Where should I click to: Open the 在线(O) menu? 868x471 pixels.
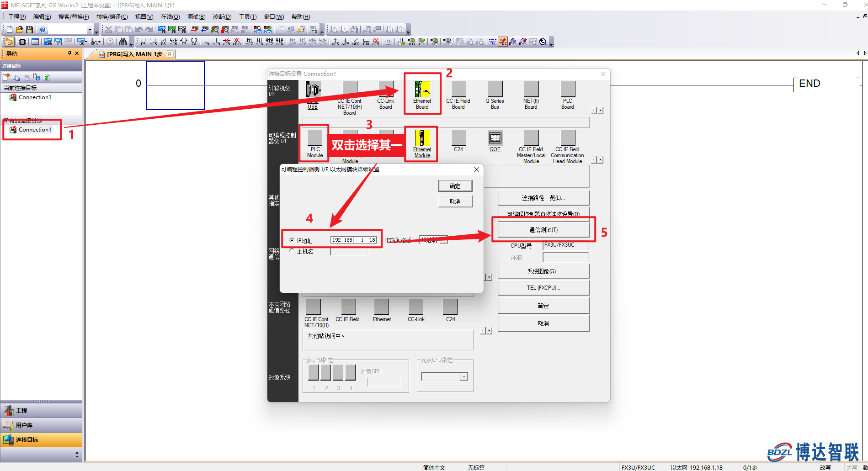coord(170,17)
